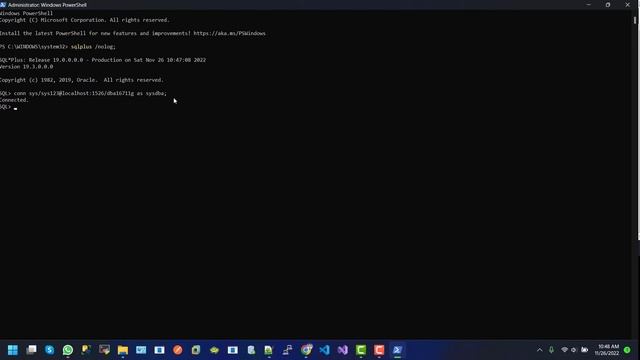Click the 'SQL*Plus: Release 19.0.0.0.0' line

(x=103, y=60)
